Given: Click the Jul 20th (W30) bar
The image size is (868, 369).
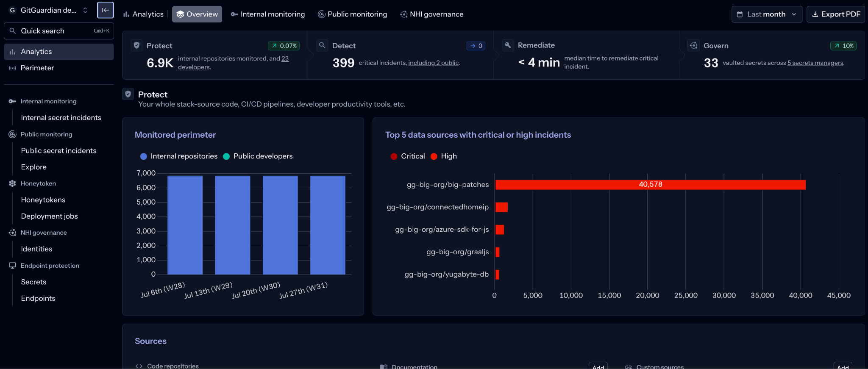Looking at the screenshot, I should coord(280,225).
